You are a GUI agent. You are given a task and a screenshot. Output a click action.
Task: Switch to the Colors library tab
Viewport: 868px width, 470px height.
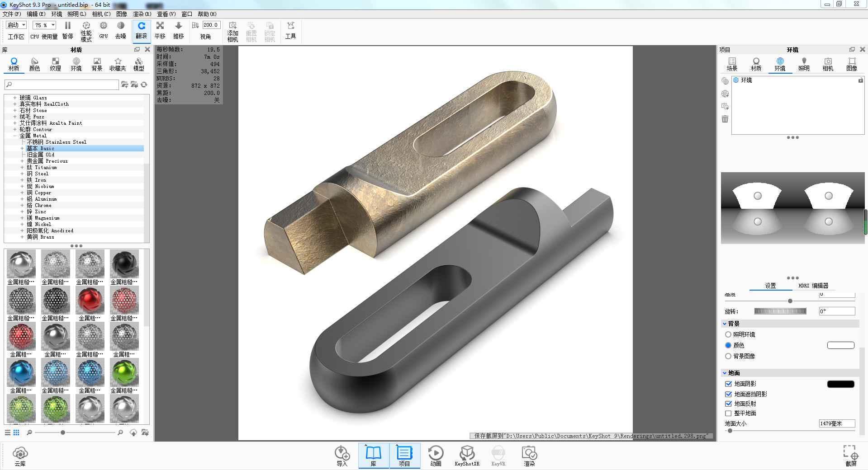point(35,65)
